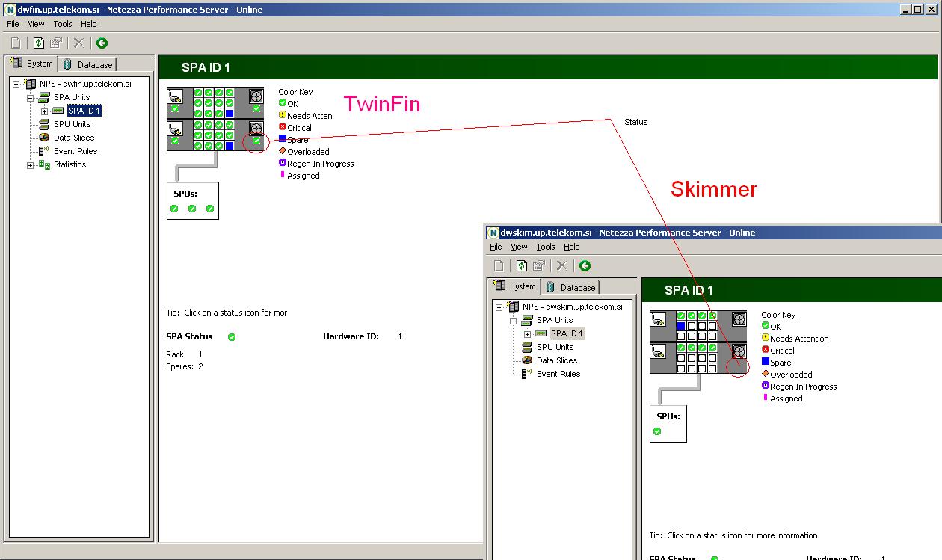Select SPA ID 1 item in dwskim tree
Screen dimensions: 942x560
(567, 333)
